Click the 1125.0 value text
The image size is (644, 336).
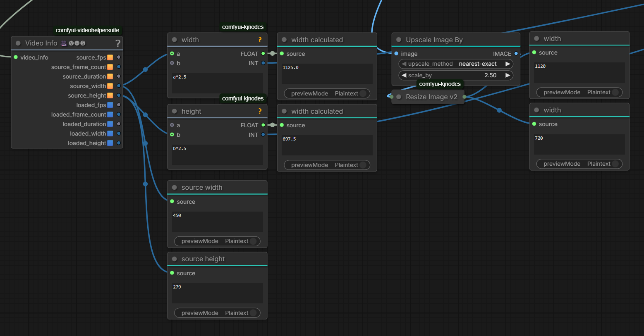[x=290, y=67]
